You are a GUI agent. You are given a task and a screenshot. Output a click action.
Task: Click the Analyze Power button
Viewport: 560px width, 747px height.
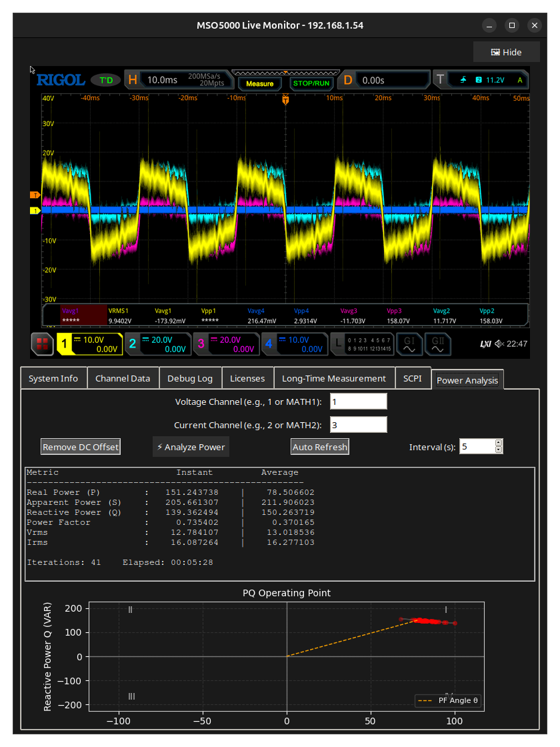[x=191, y=447]
